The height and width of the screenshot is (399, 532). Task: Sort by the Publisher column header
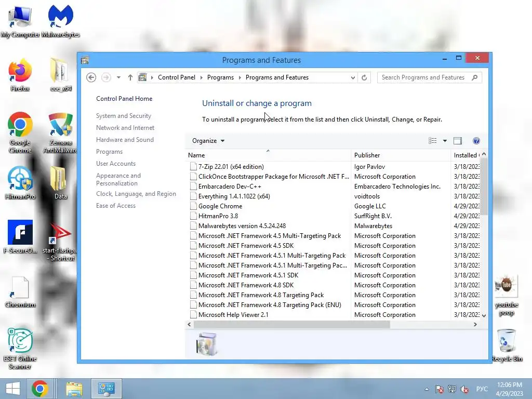[x=402, y=155]
